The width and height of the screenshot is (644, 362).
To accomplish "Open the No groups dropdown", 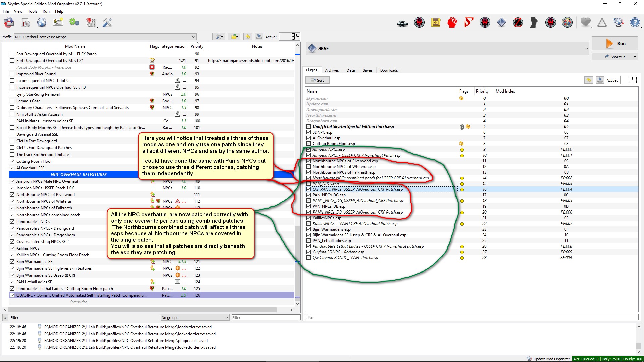I will tap(195, 318).
